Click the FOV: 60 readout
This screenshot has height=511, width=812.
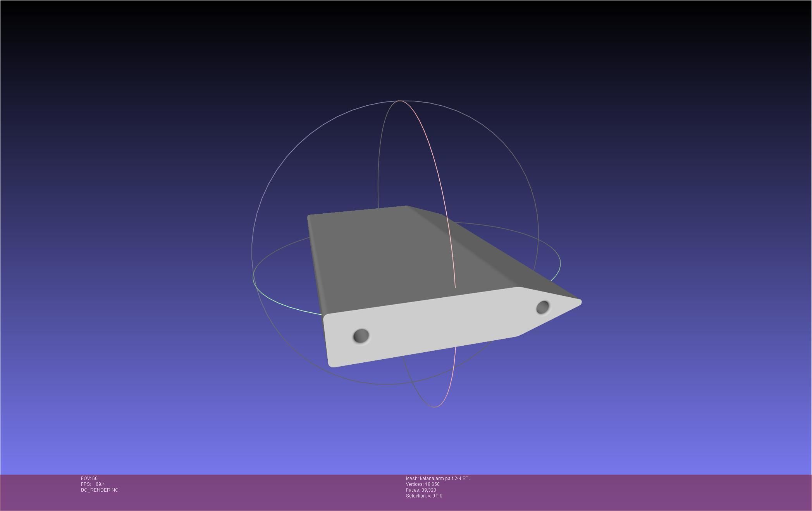click(x=89, y=478)
